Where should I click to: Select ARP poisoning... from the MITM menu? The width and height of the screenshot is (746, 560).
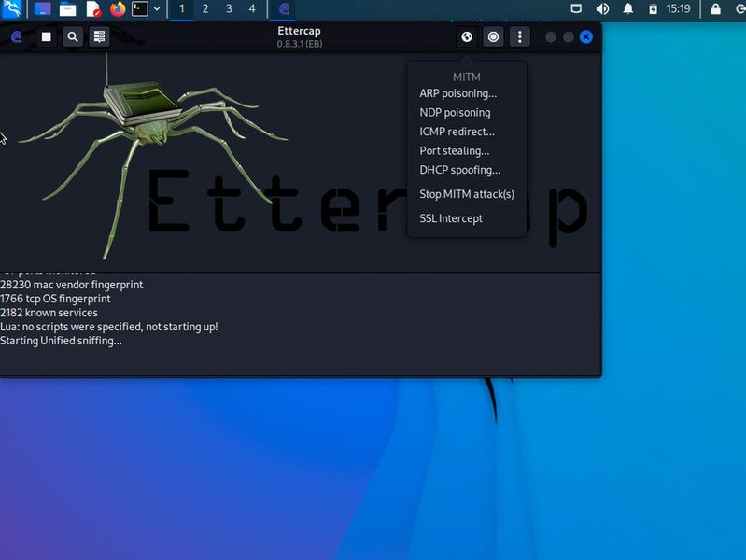[x=458, y=93]
